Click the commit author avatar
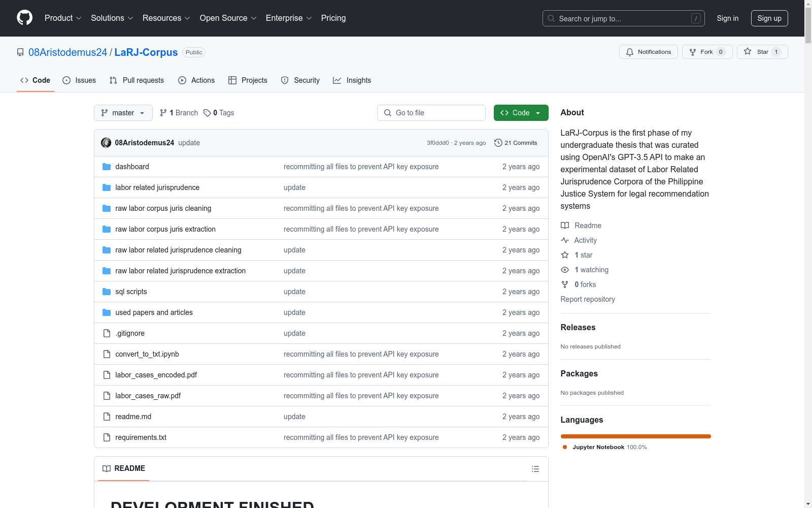This screenshot has height=508, width=812. pyautogui.click(x=106, y=143)
